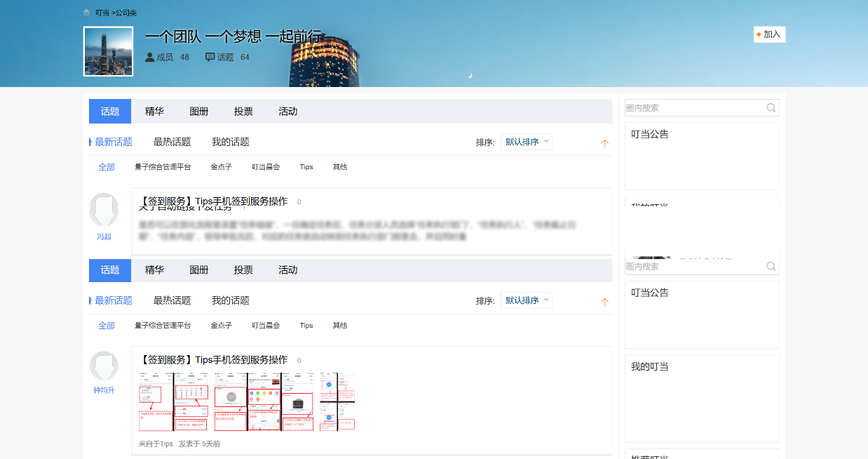Select 最热话题 in the topmost topic filter row
This screenshot has width=868, height=459.
click(172, 142)
